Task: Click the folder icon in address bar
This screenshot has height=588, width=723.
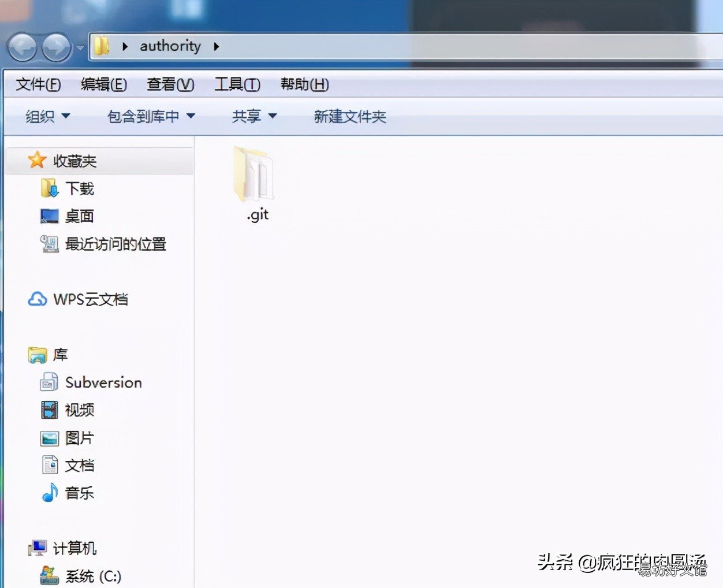Action: 102,46
